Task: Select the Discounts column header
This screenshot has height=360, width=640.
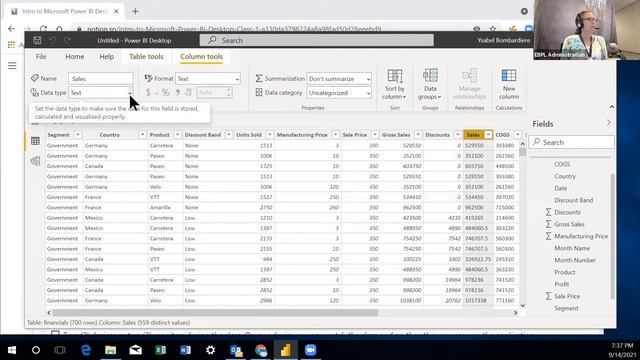Action: tap(438, 135)
